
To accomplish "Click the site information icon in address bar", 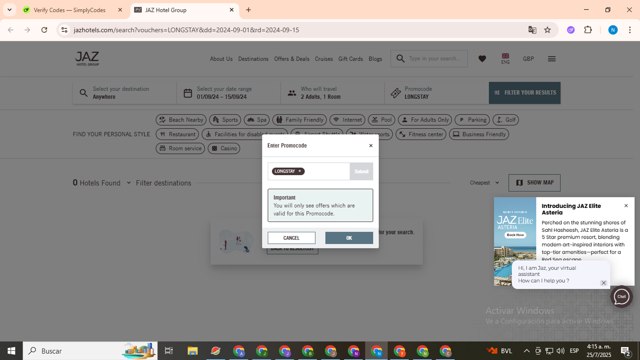I will [x=64, y=30].
